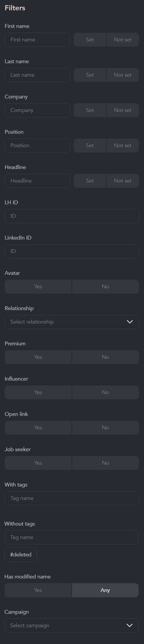Focus the With tags input field
This screenshot has height=644, width=144.
tap(72, 498)
